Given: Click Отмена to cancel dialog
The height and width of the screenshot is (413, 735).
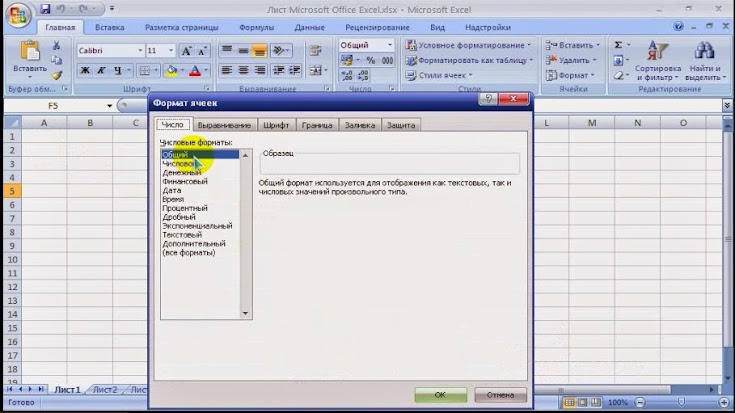Looking at the screenshot, I should tap(500, 395).
